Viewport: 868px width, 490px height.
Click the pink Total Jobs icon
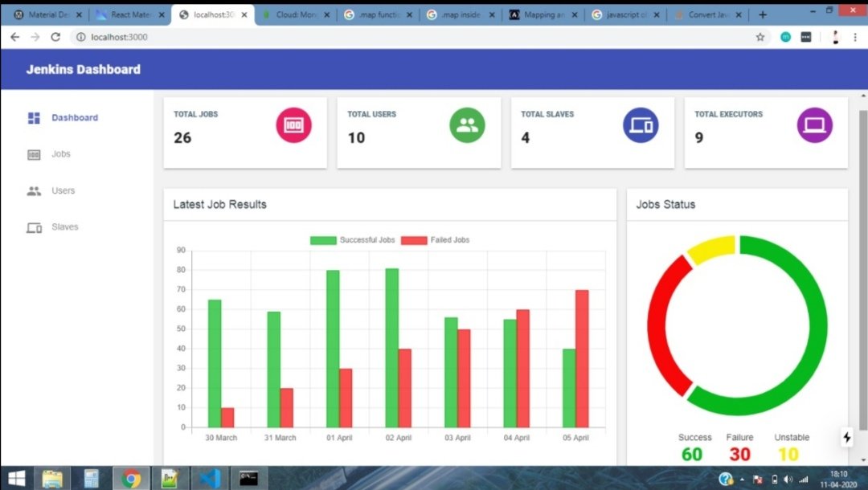(x=293, y=125)
